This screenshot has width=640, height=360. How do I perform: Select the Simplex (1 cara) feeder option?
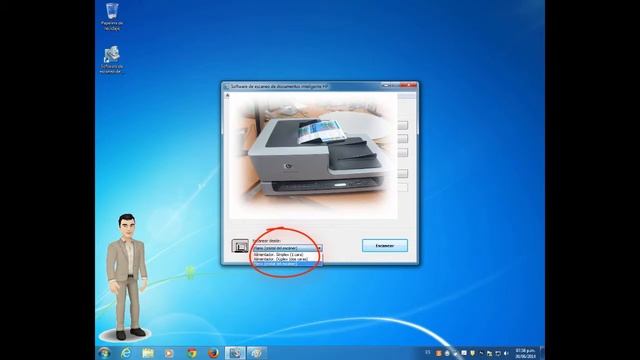pos(287,254)
